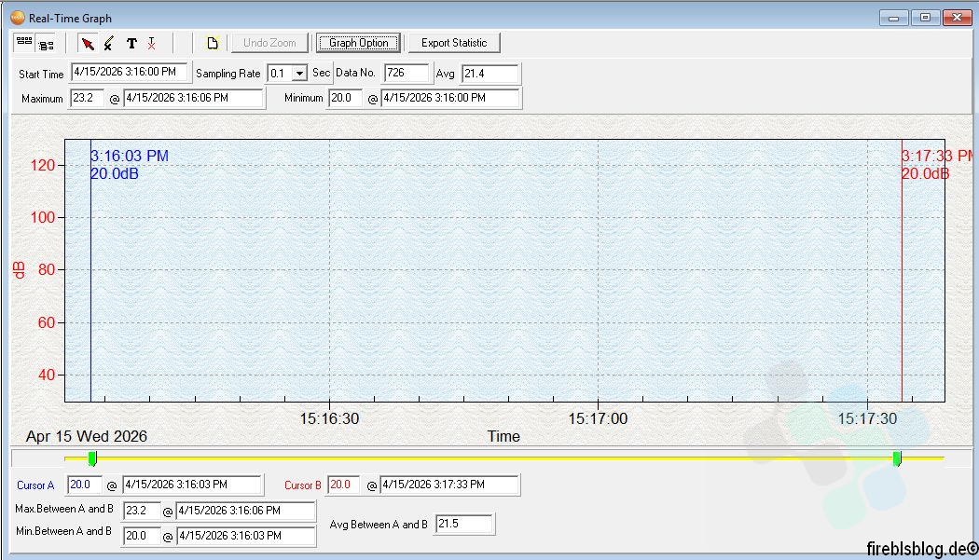Viewport: 979px width, 560px height.
Task: Click the Data No. field showing 726
Action: 407,73
